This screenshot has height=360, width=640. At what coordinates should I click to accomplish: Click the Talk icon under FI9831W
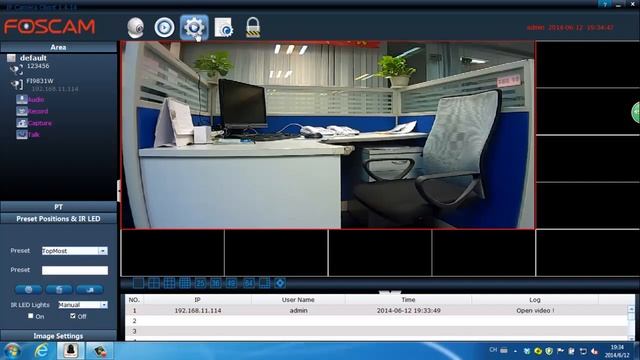click(x=22, y=134)
